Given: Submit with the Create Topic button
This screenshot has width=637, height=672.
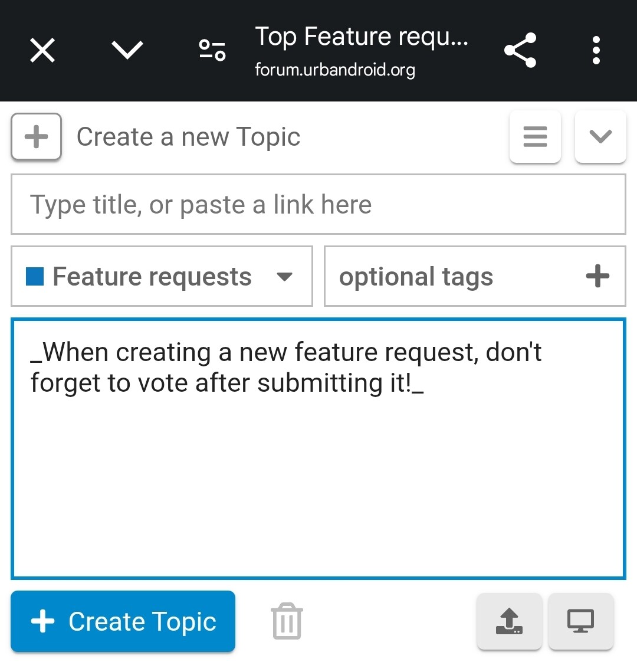Looking at the screenshot, I should (x=123, y=621).
